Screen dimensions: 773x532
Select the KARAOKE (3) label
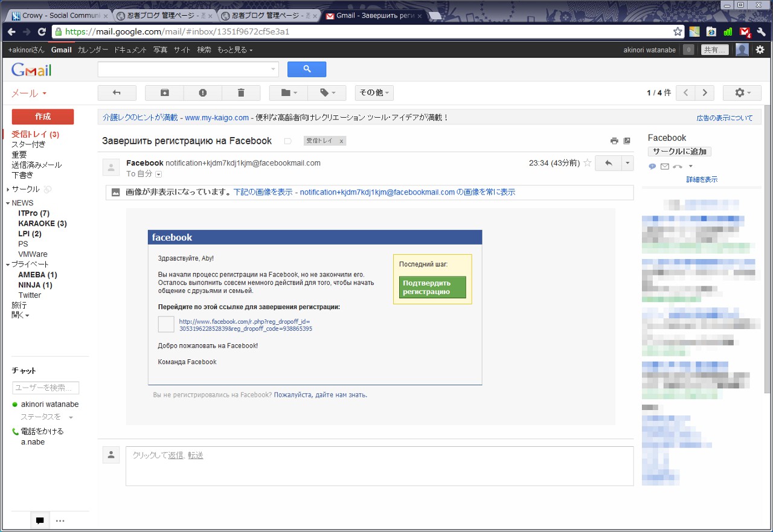(x=43, y=223)
